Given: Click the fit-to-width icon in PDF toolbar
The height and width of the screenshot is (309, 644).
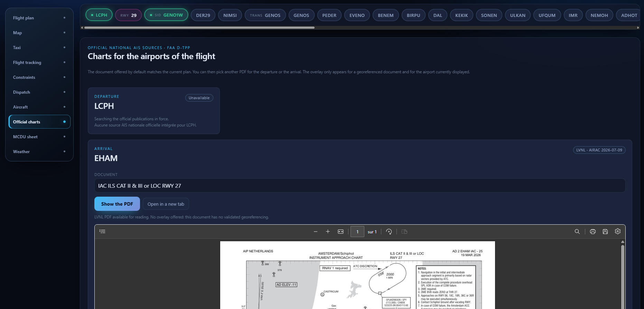Looking at the screenshot, I should (340, 232).
